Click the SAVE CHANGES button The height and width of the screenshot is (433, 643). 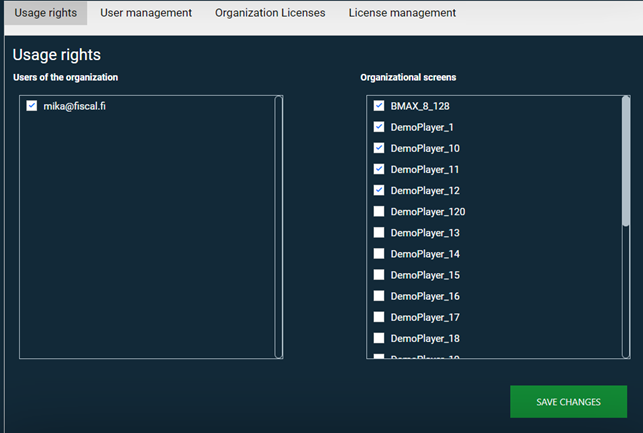568,401
